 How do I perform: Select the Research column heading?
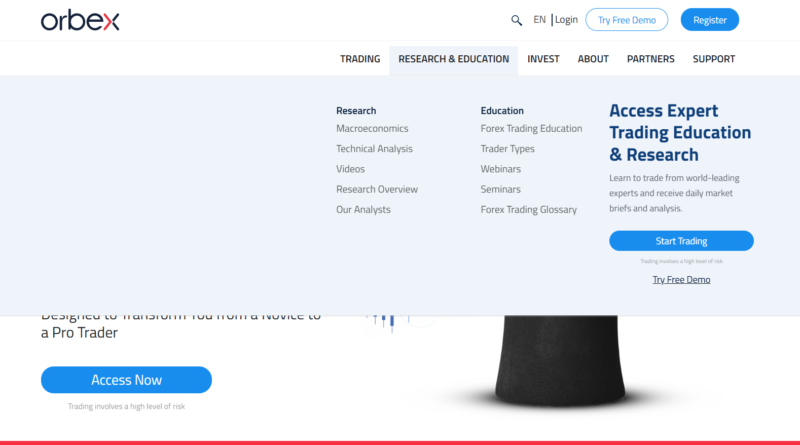point(356,111)
